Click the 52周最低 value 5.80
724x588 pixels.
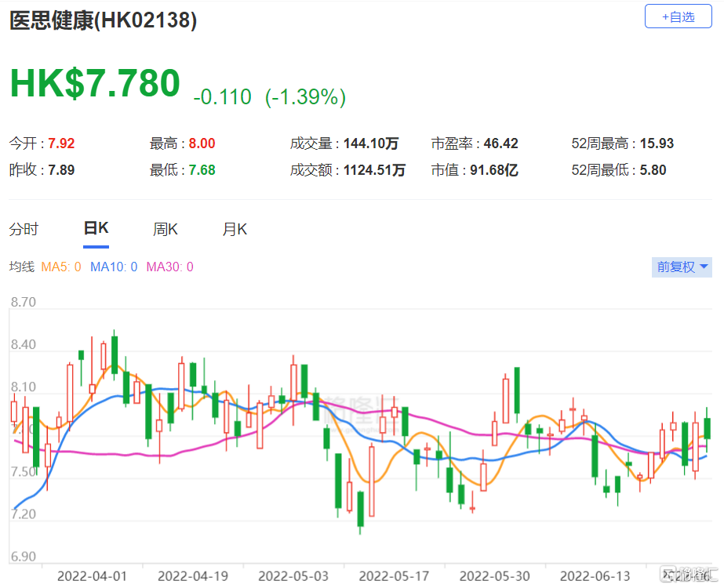pyautogui.click(x=653, y=170)
